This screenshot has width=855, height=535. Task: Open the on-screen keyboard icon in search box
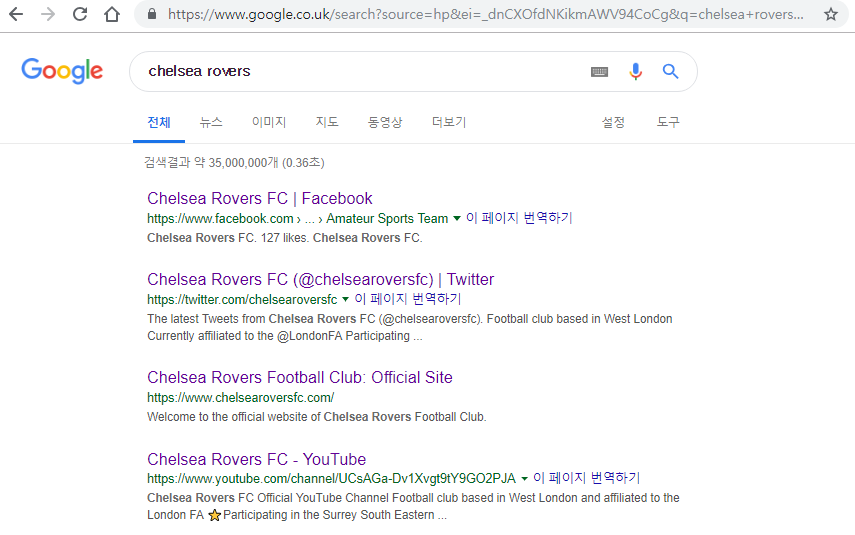pos(599,71)
